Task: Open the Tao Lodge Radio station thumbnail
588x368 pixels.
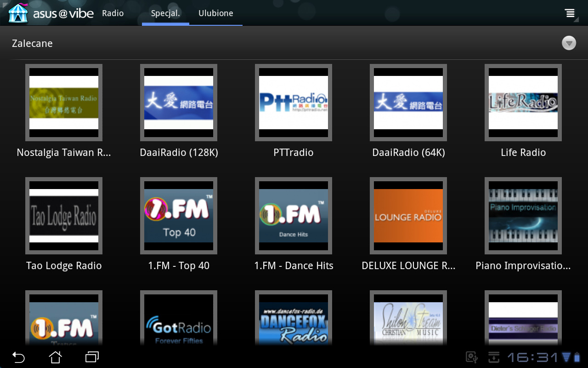Action: (64, 216)
